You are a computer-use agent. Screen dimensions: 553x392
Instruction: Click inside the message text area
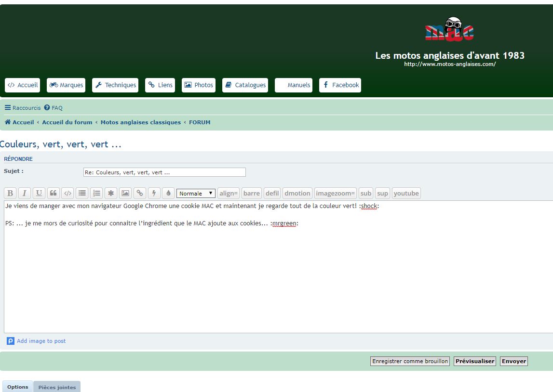click(x=279, y=267)
